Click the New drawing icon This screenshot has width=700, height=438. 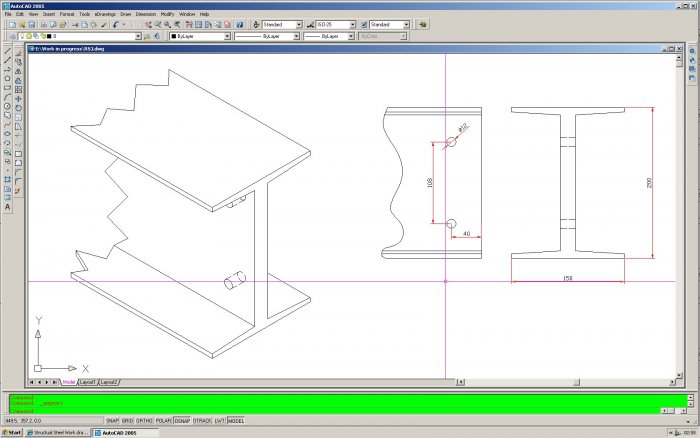point(12,25)
